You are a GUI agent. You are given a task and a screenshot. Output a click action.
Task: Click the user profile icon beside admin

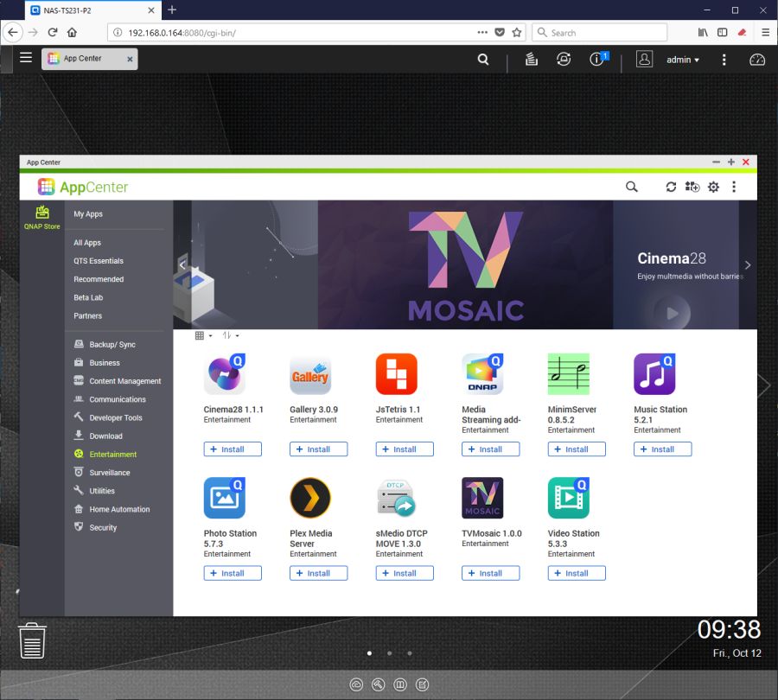pos(644,59)
